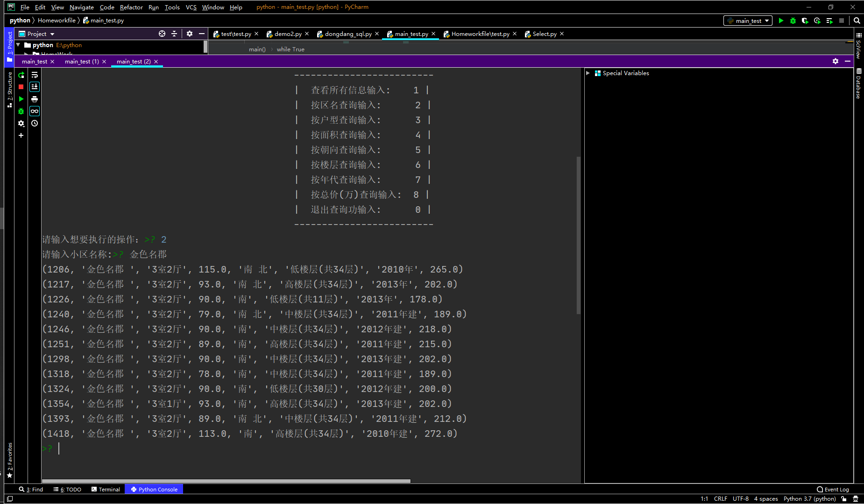Image resolution: width=864 pixels, height=504 pixels.
Task: Expand Special Variables node
Action: 588,73
